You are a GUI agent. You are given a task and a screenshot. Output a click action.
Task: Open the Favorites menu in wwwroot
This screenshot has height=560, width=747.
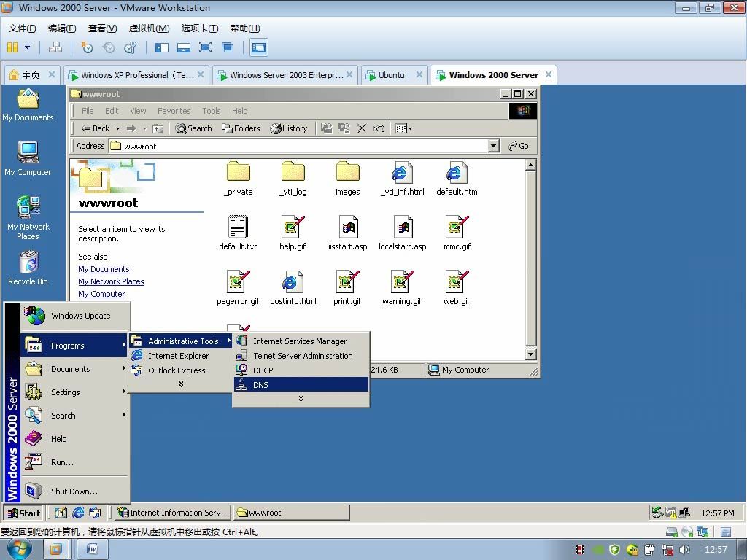coord(174,111)
